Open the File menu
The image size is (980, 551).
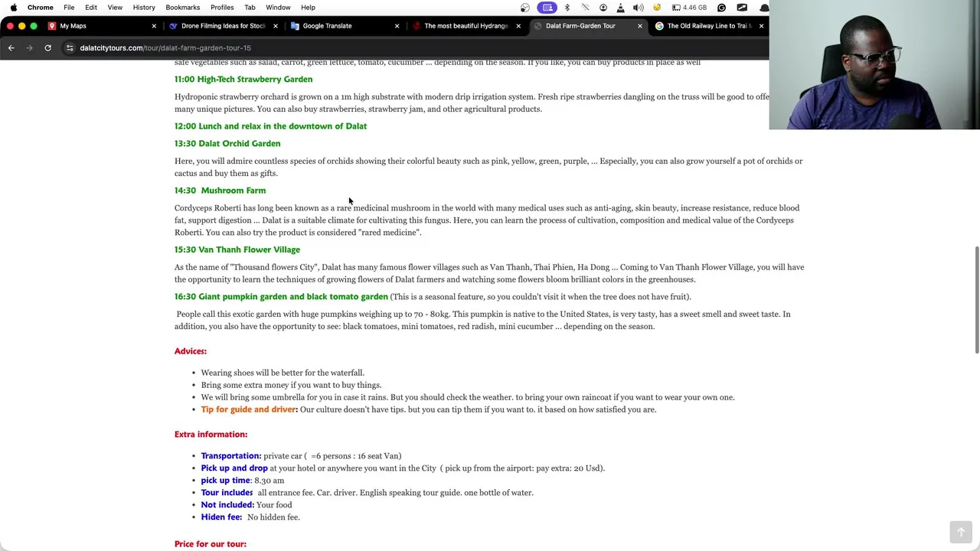pos(69,8)
